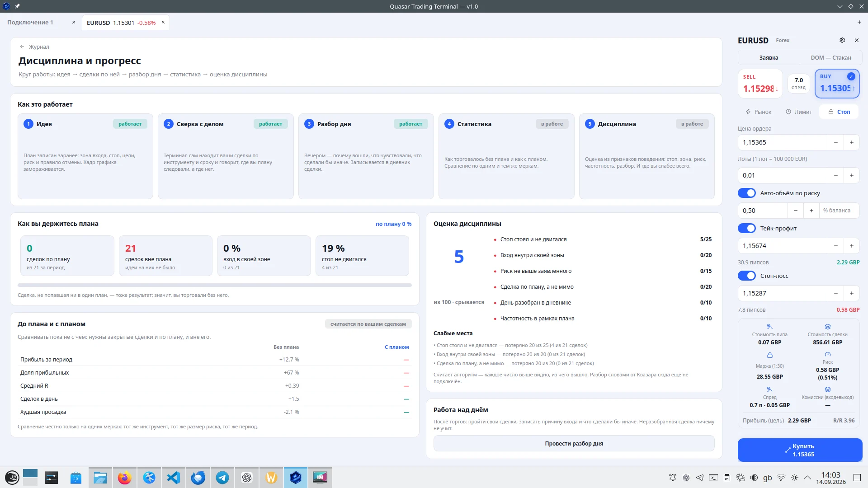
Task: Click the Купить 1.15365 button
Action: coord(800,450)
